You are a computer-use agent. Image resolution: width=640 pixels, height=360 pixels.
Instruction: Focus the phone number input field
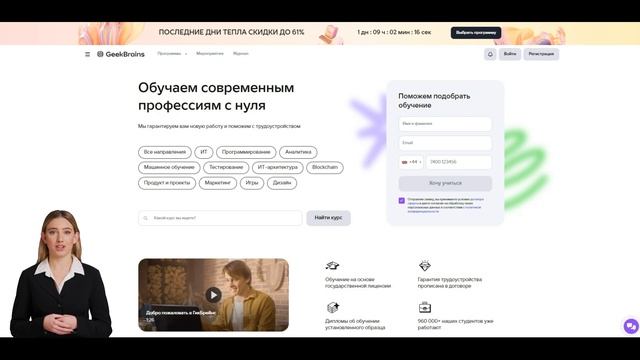click(x=459, y=162)
